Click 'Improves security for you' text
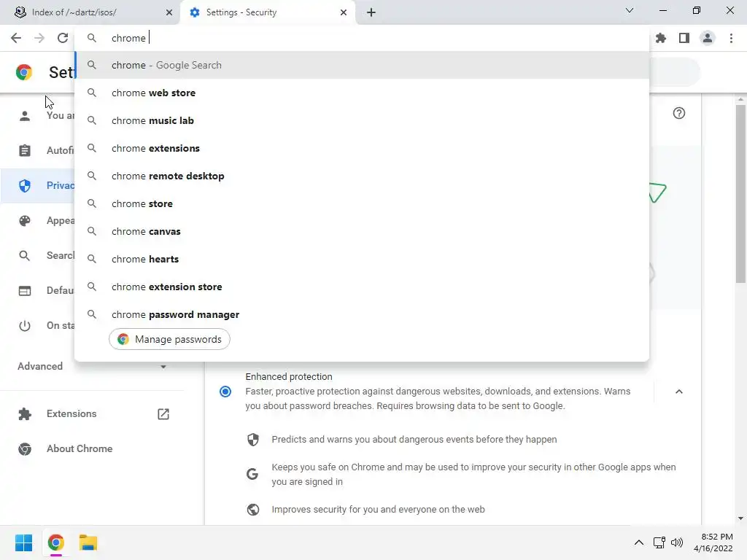Image resolution: width=747 pixels, height=560 pixels. (378, 510)
